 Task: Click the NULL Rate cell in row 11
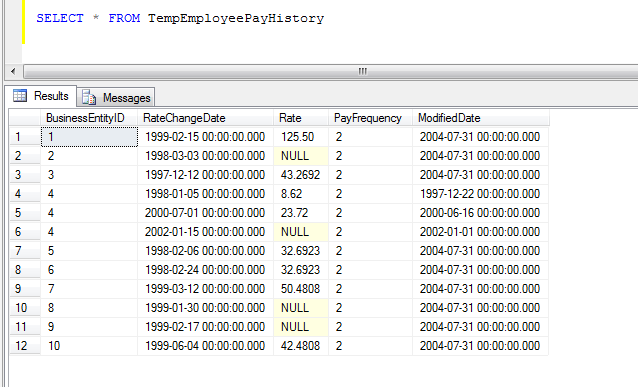(301, 327)
